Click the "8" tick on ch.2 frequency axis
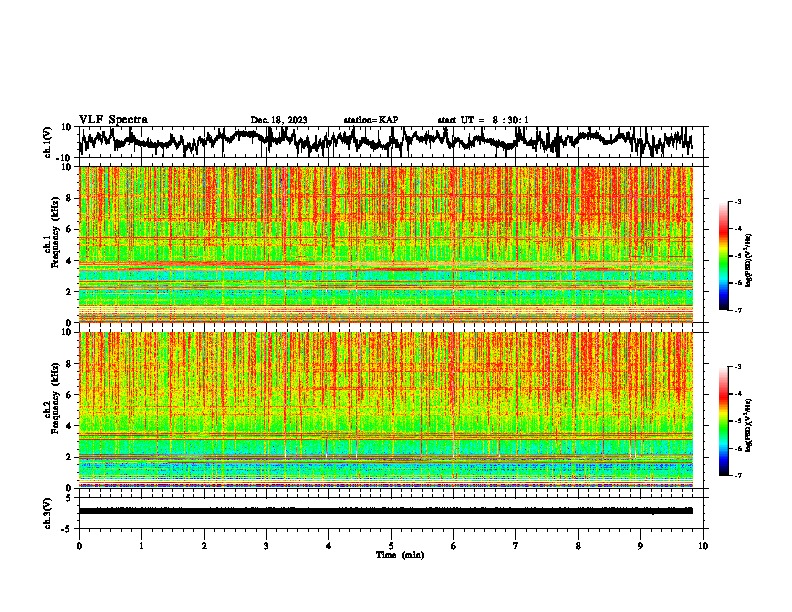Image resolution: width=792 pixels, height=612 pixels. (69, 364)
